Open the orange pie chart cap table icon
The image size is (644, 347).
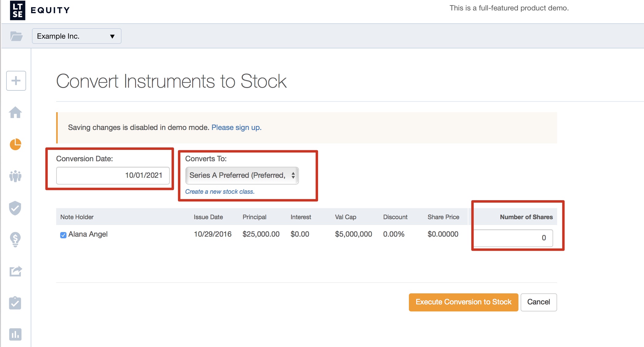click(x=15, y=144)
